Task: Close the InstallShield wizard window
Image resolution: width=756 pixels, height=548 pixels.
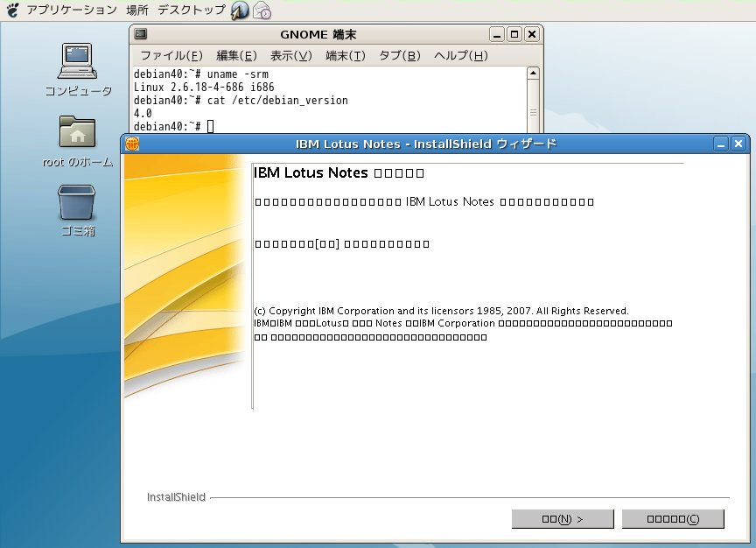Action: point(738,144)
